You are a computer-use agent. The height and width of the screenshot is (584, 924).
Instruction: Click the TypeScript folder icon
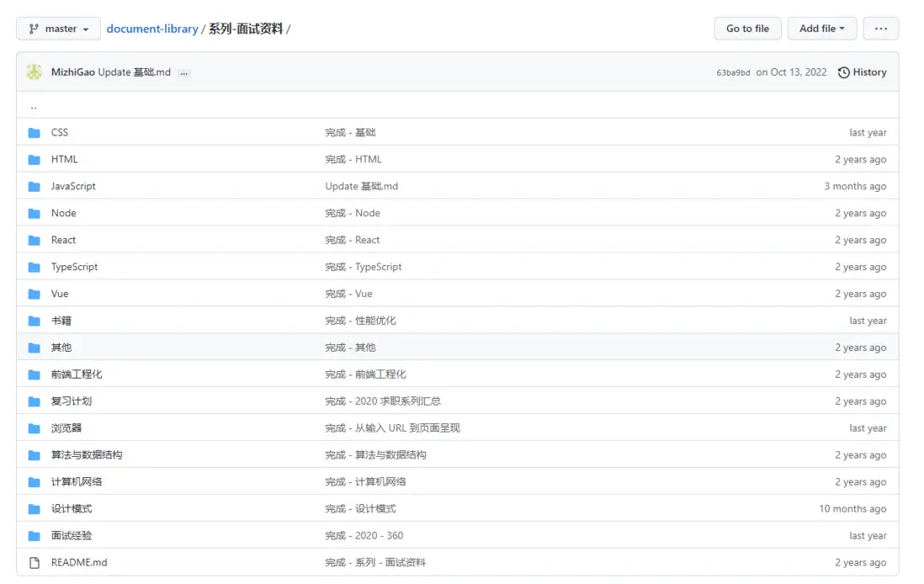[x=35, y=267]
